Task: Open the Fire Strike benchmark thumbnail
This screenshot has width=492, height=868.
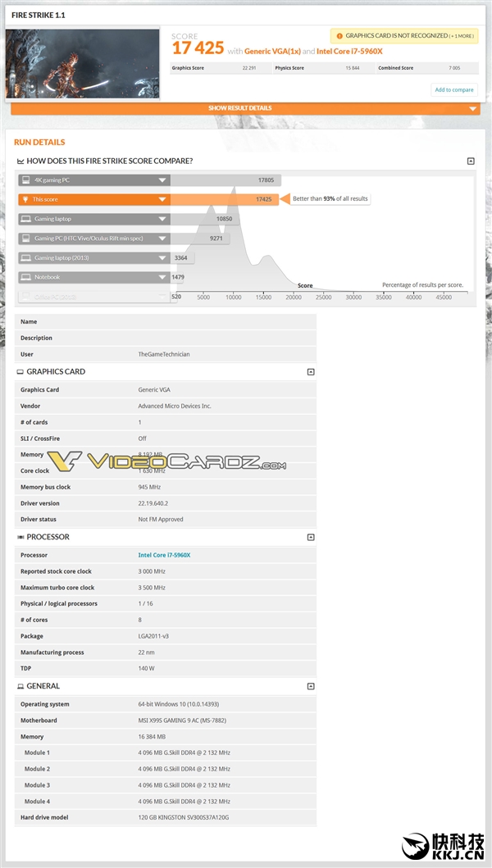Action: click(83, 64)
